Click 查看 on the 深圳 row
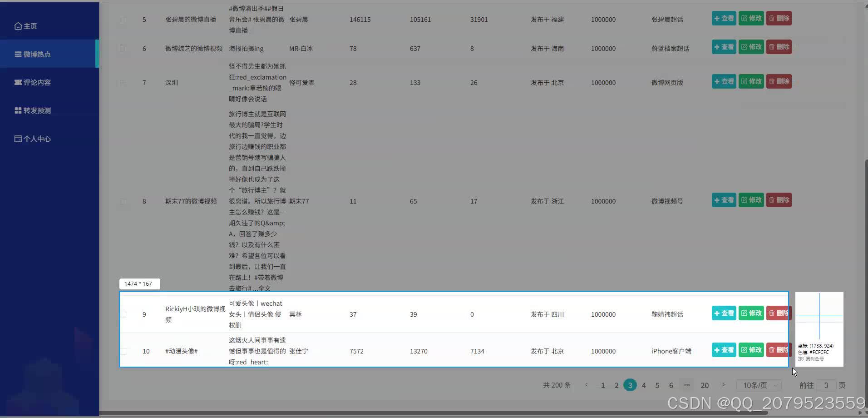The width and height of the screenshot is (868, 418). tap(724, 81)
